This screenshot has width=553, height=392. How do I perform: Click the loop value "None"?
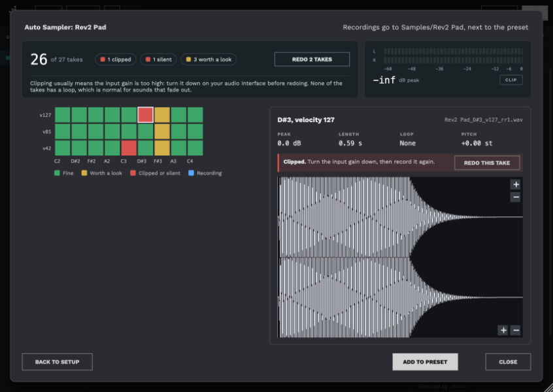point(408,143)
